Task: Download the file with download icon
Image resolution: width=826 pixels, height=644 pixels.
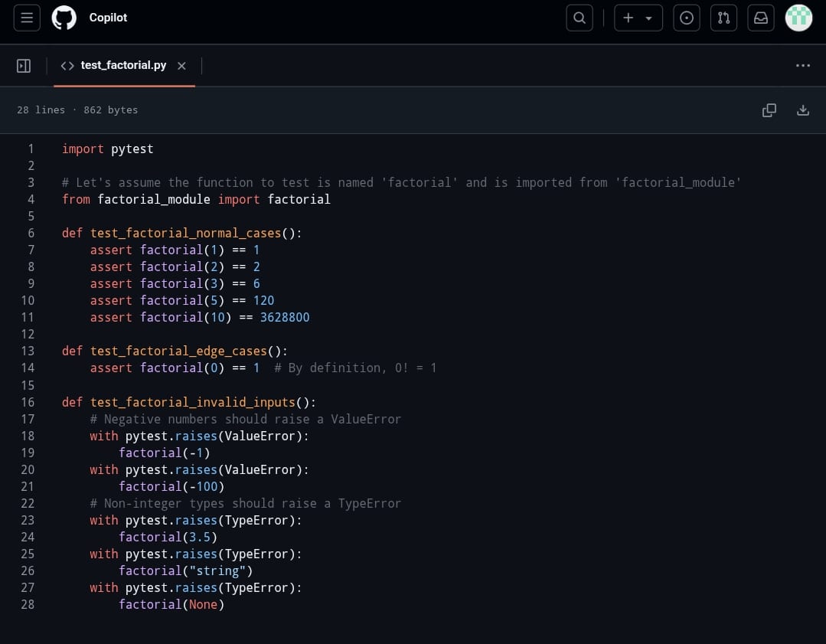Action: (x=803, y=110)
